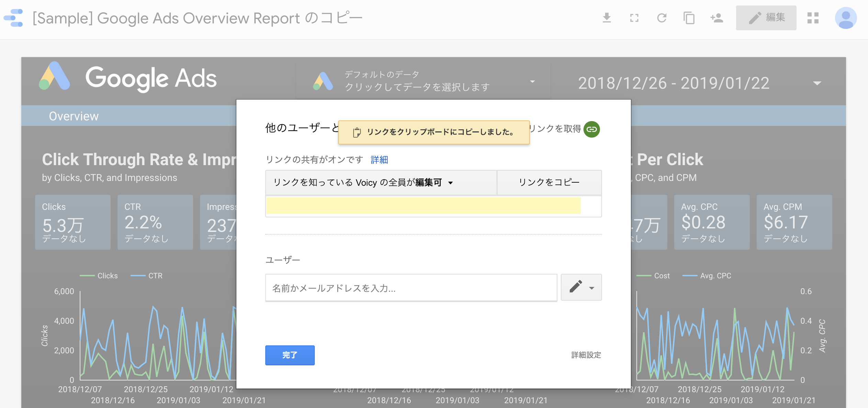Open 詳細設定 advanced settings
Viewport: 868px width, 408px height.
coord(586,355)
